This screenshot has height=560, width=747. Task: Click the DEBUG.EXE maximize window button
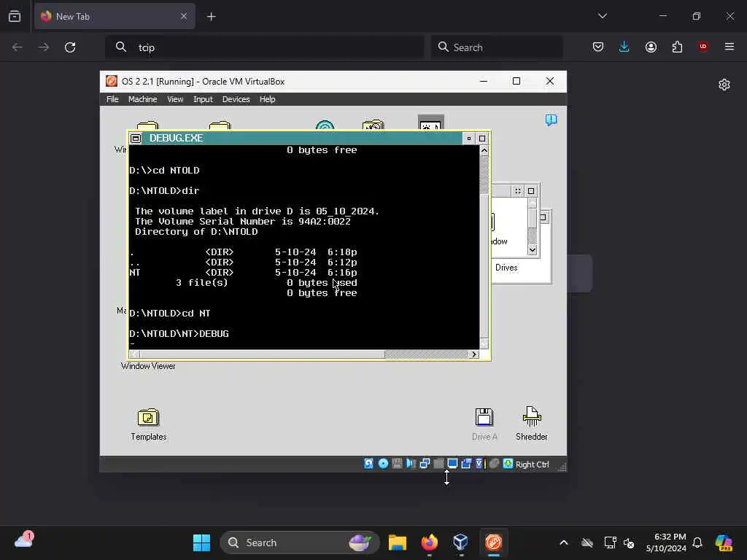pos(482,139)
